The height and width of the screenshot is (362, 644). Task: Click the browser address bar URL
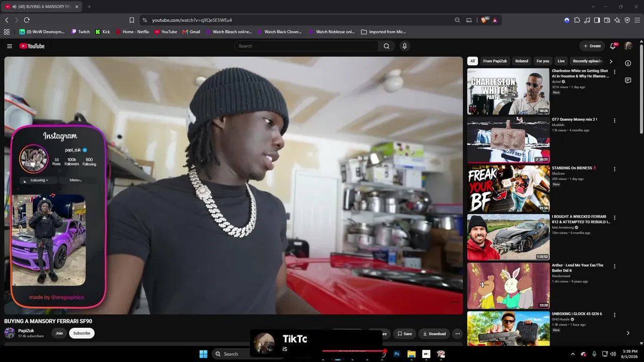coord(192,20)
